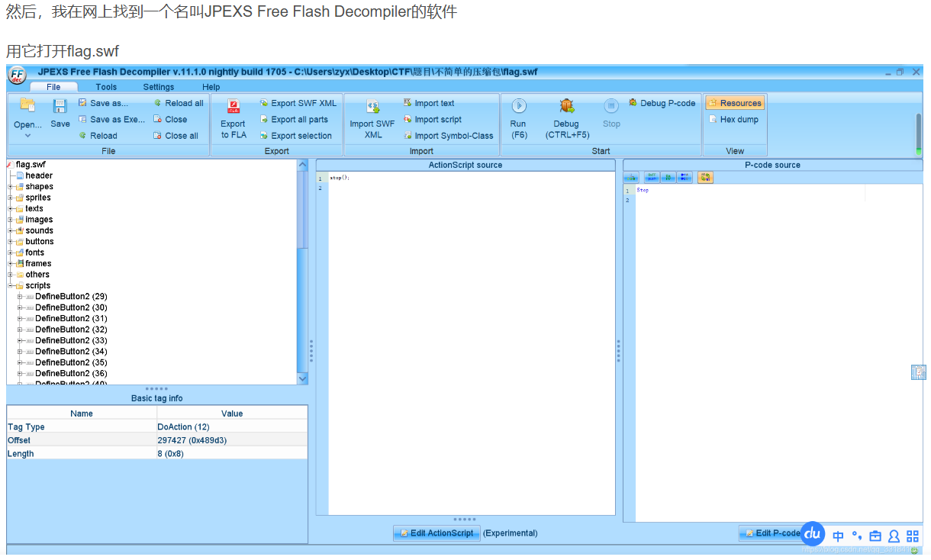Click Export selection
The width and height of the screenshot is (931, 560).
[295, 136]
